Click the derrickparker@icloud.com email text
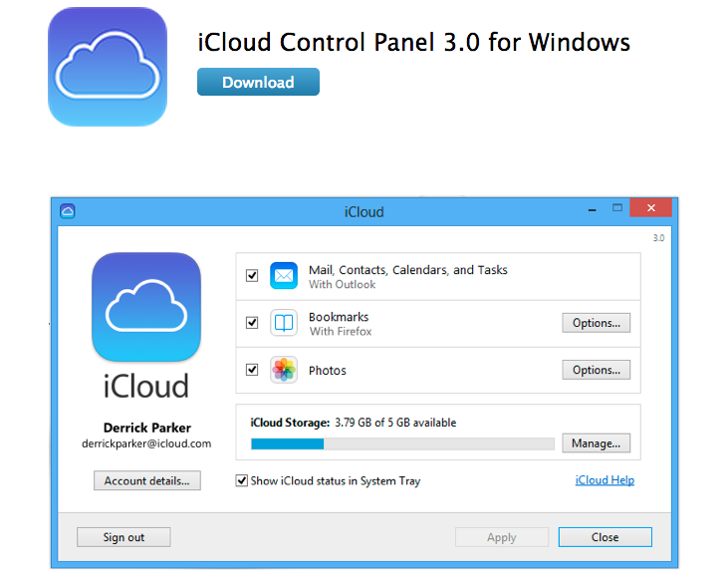Viewport: 728px width, 586px height. click(x=146, y=443)
